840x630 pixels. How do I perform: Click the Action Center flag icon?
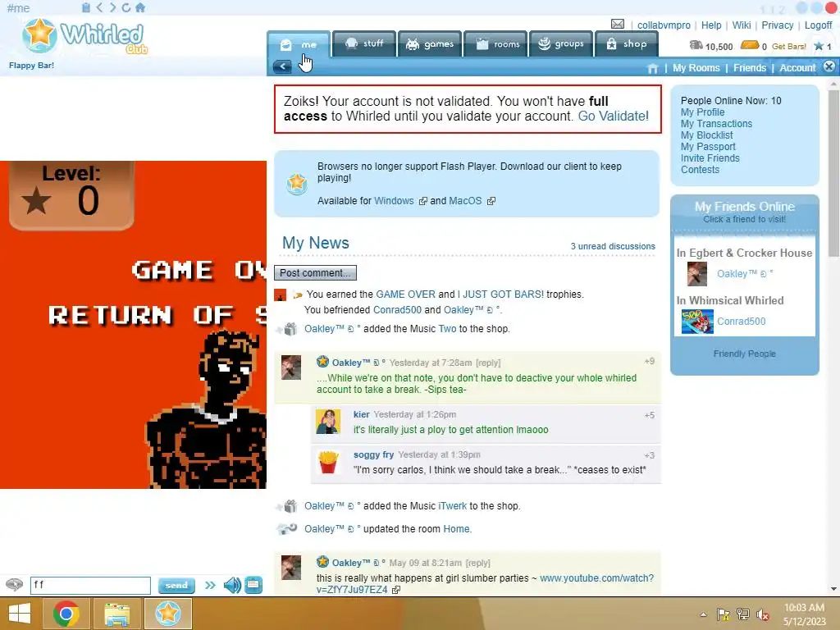[723, 614]
